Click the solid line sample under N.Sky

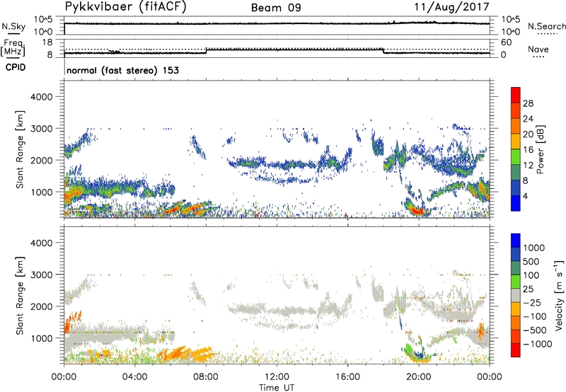tap(13, 34)
